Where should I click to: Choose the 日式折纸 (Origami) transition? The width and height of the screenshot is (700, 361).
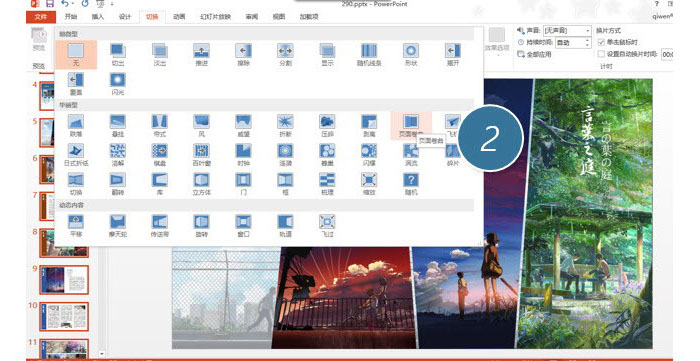tap(76, 155)
